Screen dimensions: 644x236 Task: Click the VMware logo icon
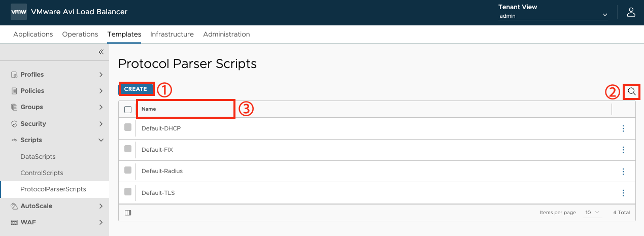(19, 12)
